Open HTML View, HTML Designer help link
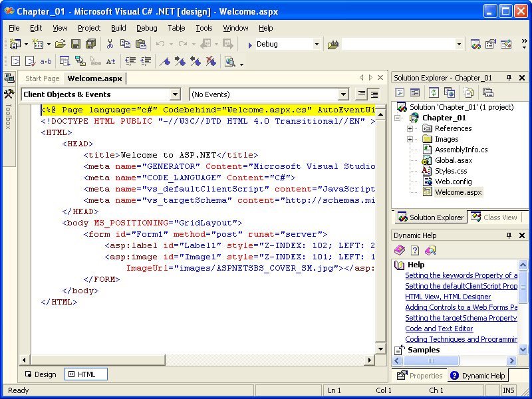This screenshot has height=399, width=532. [448, 297]
